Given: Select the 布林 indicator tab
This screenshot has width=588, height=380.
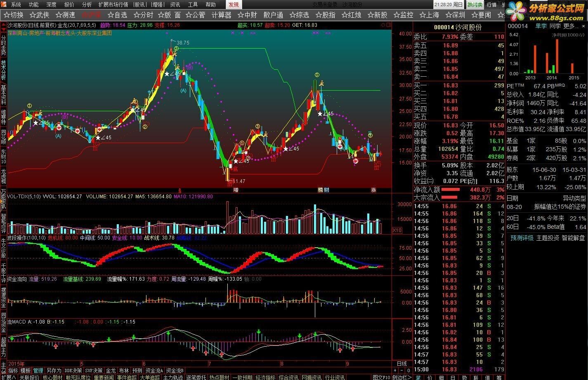Looking at the screenshot, I should (x=124, y=371).
